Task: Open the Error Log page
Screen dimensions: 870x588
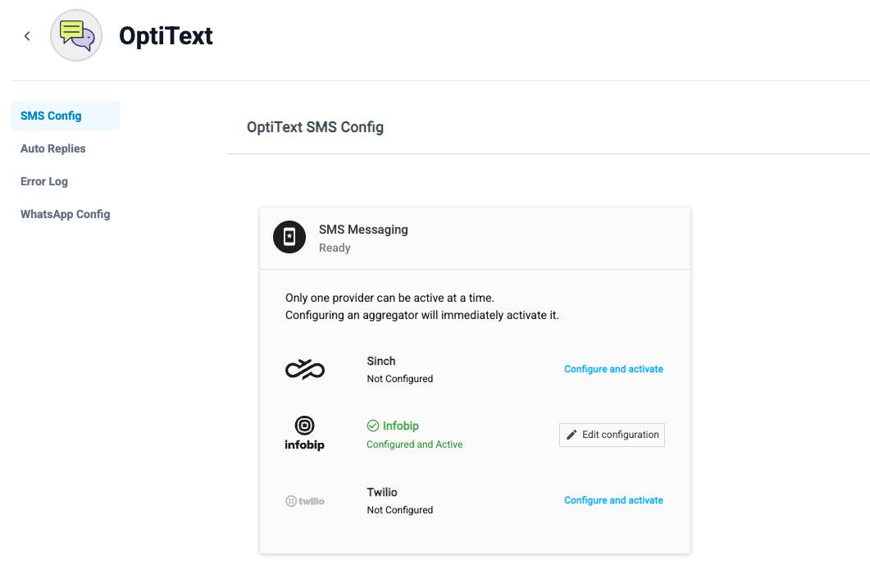Action: 44,181
